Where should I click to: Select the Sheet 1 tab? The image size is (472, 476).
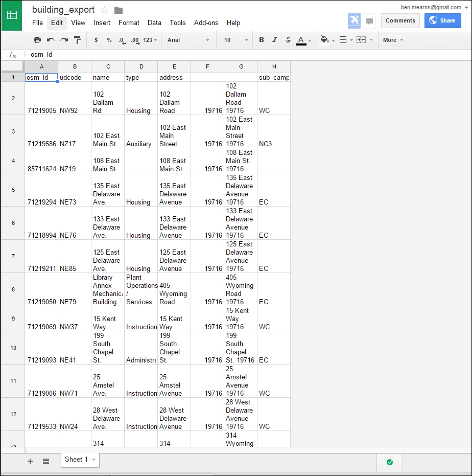coord(77,460)
